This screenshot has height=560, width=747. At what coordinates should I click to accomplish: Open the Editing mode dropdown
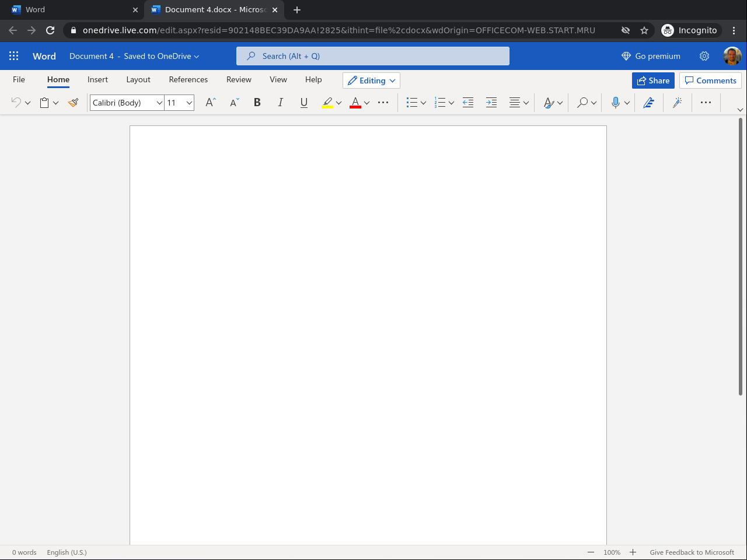tap(371, 80)
